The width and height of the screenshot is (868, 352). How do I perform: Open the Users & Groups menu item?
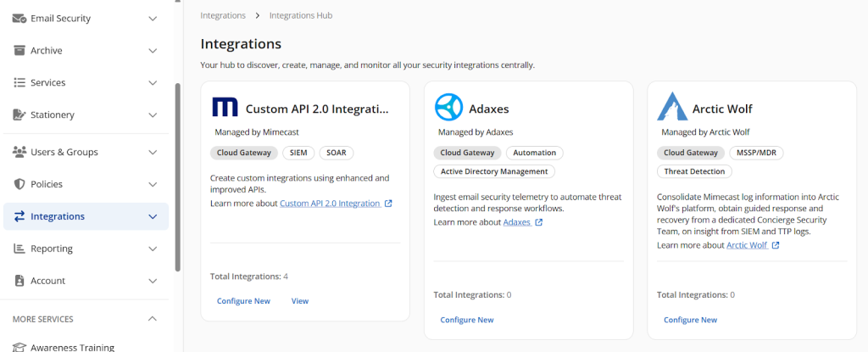[86, 152]
